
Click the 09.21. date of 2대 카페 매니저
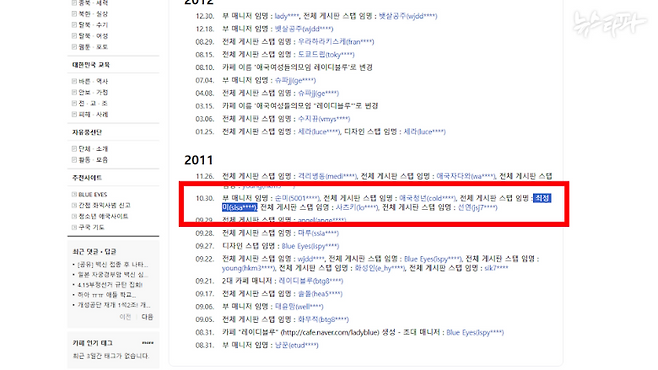point(205,281)
